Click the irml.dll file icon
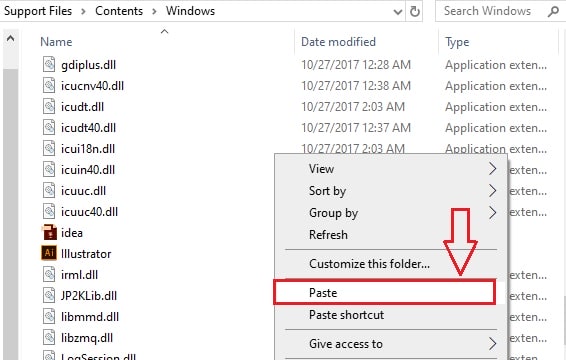The image size is (566, 360). [x=49, y=274]
